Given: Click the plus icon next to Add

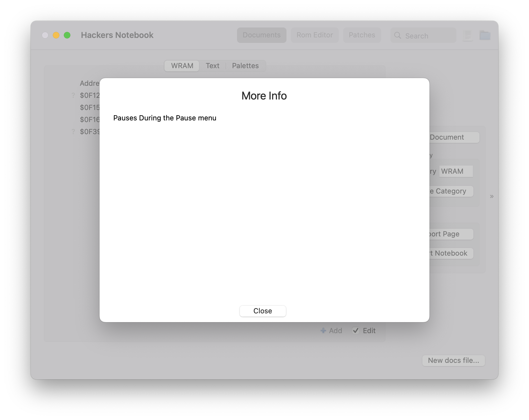Looking at the screenshot, I should pyautogui.click(x=323, y=331).
